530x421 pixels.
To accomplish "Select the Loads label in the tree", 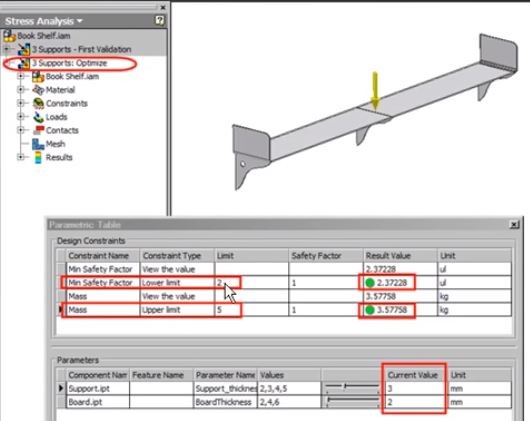I will click(56, 117).
